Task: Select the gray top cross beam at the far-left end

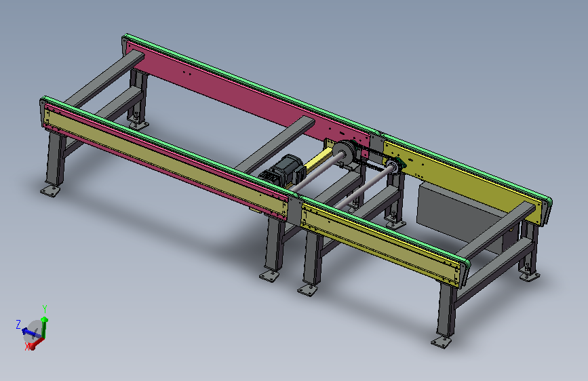Action: pos(105,78)
